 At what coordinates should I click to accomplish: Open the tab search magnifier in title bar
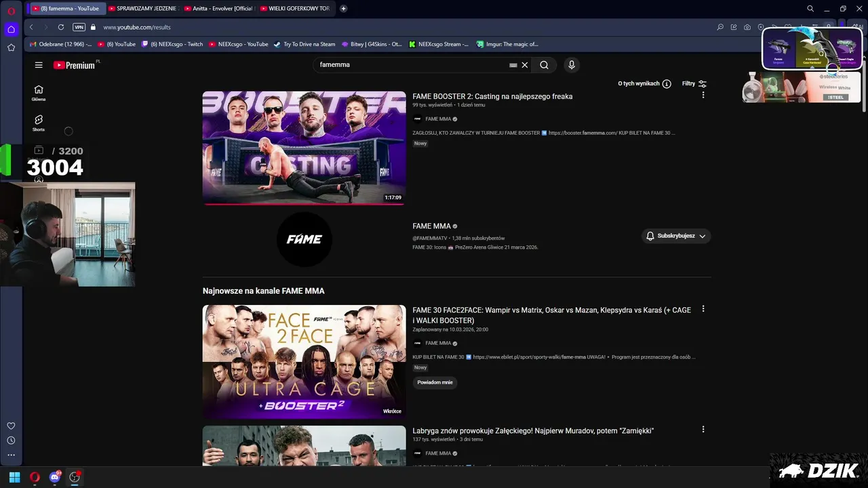pos(810,9)
